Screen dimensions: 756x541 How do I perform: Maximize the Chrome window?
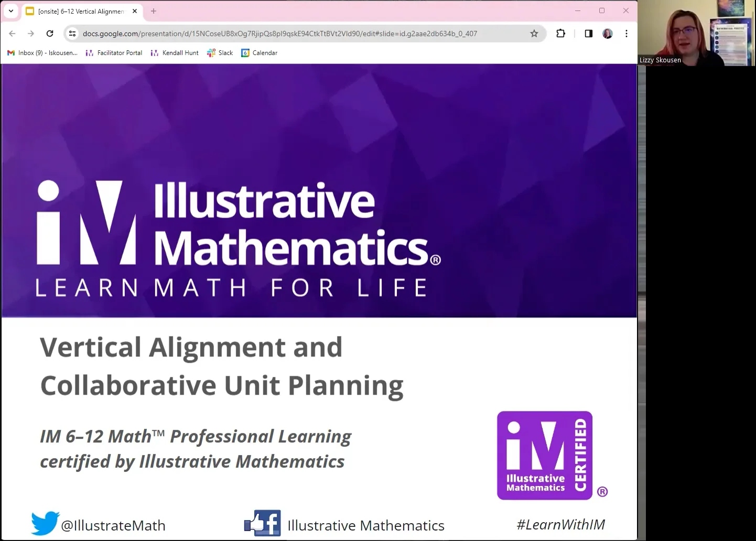602,10
